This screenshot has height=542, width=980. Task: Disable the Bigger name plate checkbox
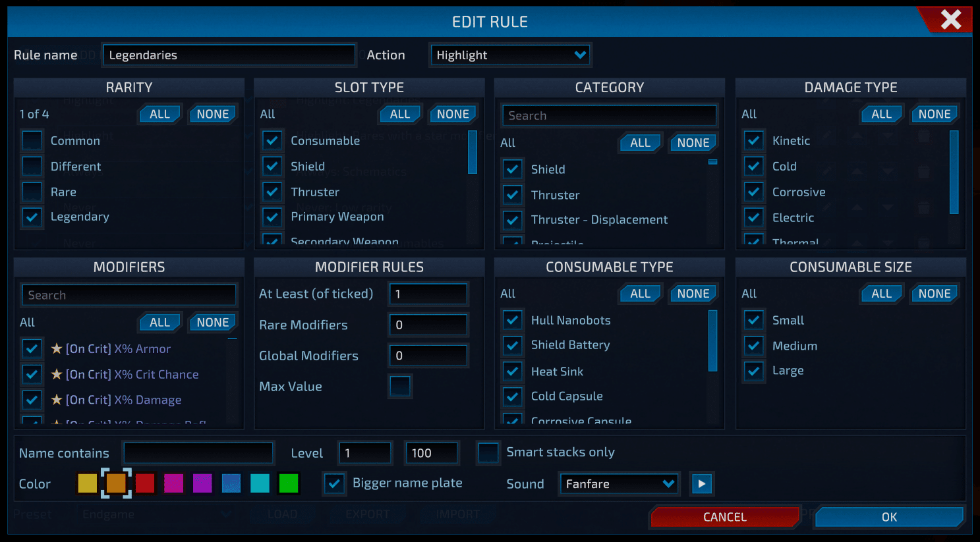[334, 483]
